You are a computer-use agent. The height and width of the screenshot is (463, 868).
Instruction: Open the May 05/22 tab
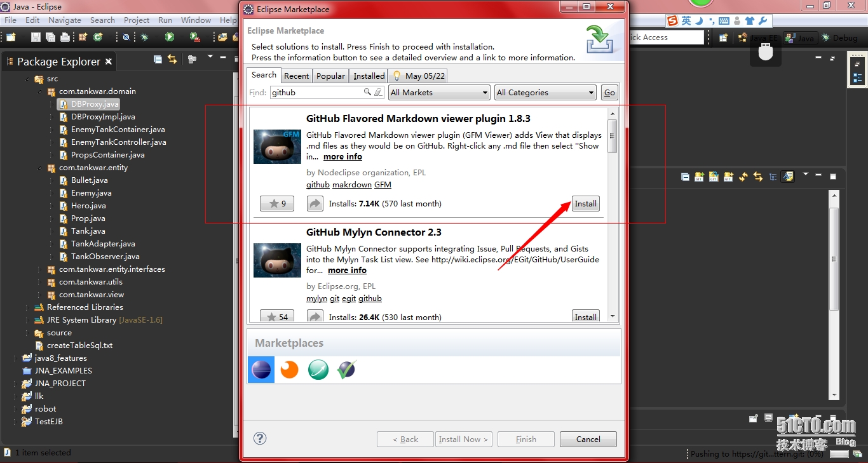click(x=419, y=76)
